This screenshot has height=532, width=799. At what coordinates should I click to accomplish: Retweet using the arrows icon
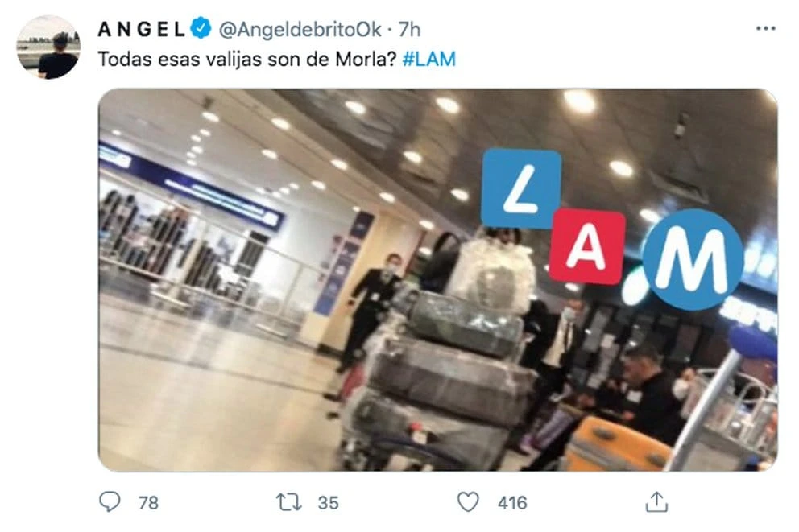point(288,502)
